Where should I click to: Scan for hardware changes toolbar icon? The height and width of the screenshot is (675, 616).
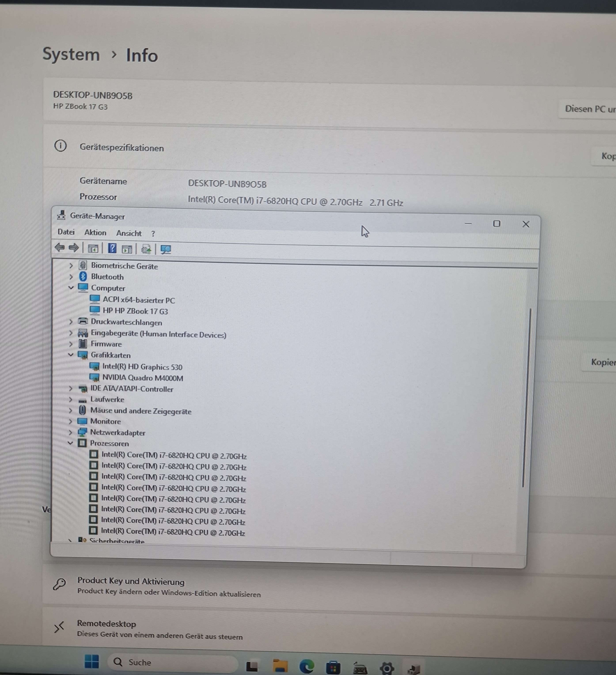point(146,249)
